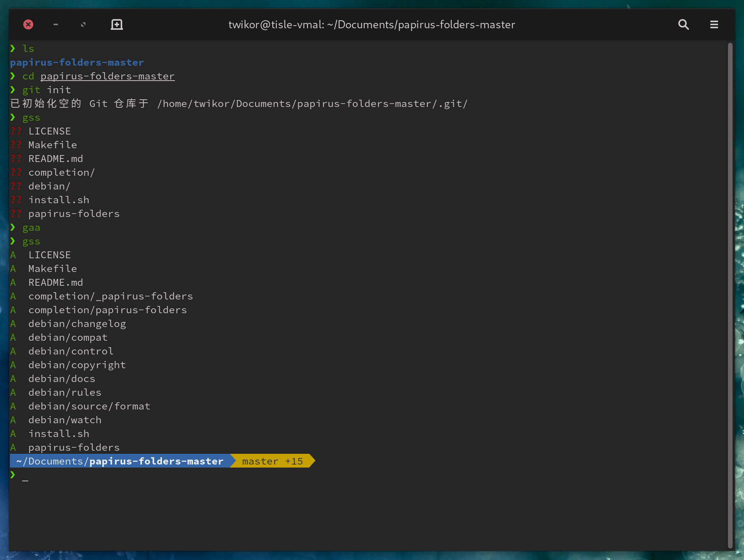Click the window title showing papirus-folders-master path
Image resolution: width=744 pixels, height=560 pixels.
pos(372,25)
